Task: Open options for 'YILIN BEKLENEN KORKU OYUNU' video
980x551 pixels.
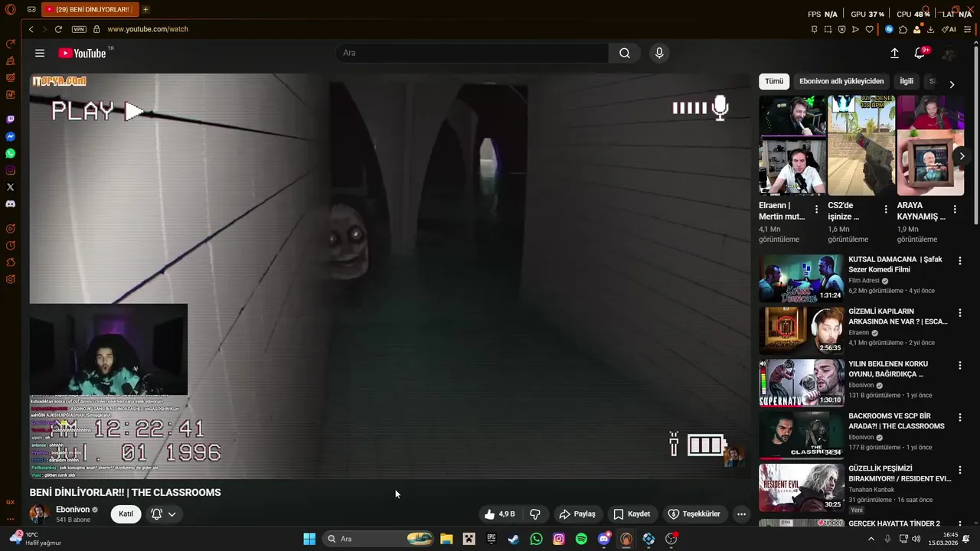Action: (960, 365)
